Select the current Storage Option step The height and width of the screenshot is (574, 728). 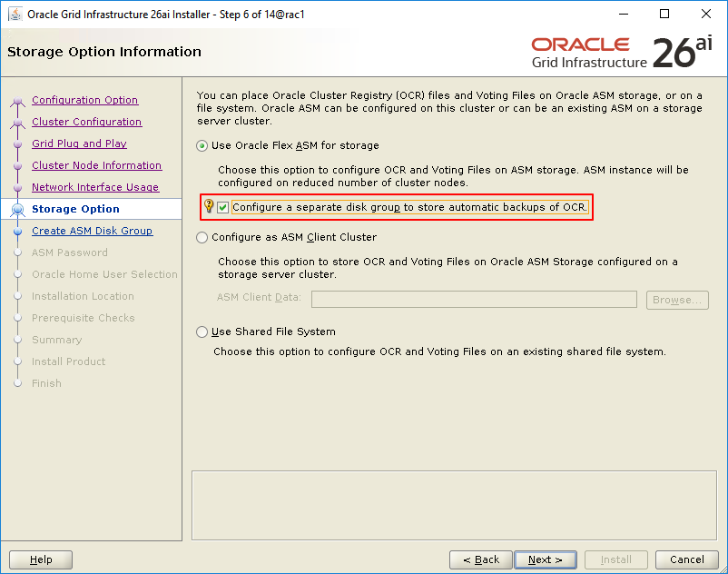75,209
